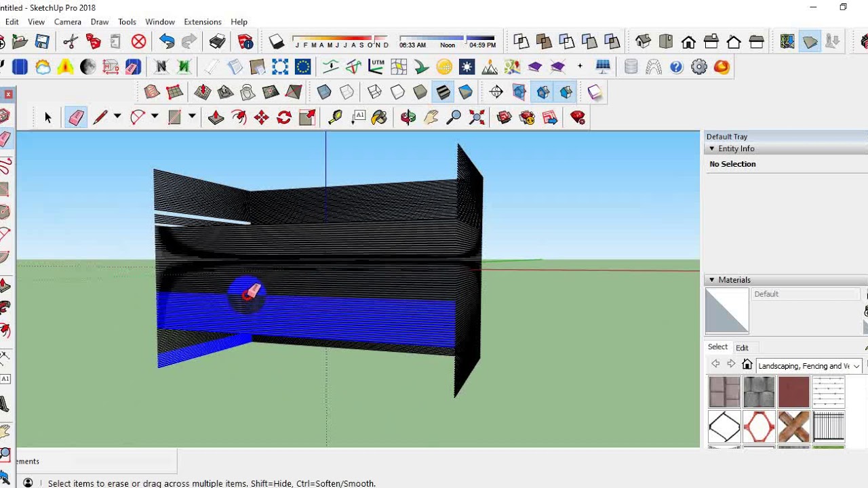Select the Pencil line tool
This screenshot has height=488, width=868.
tap(100, 117)
